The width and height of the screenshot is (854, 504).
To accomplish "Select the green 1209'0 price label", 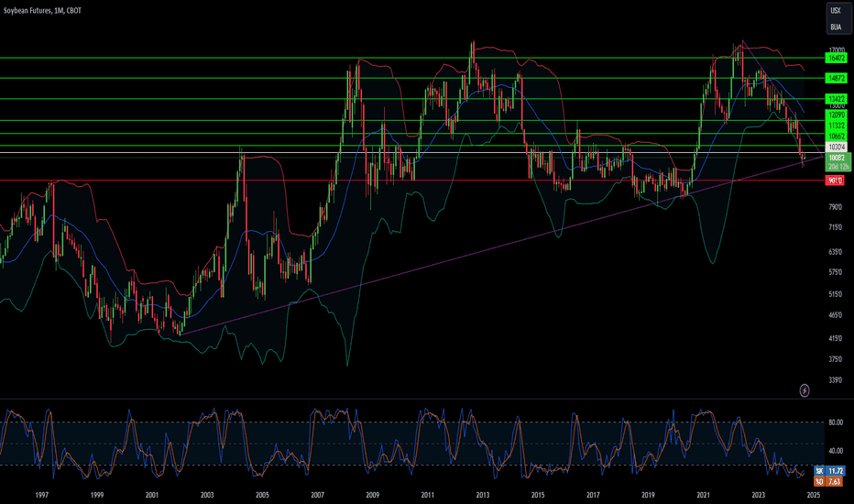I will [x=836, y=115].
